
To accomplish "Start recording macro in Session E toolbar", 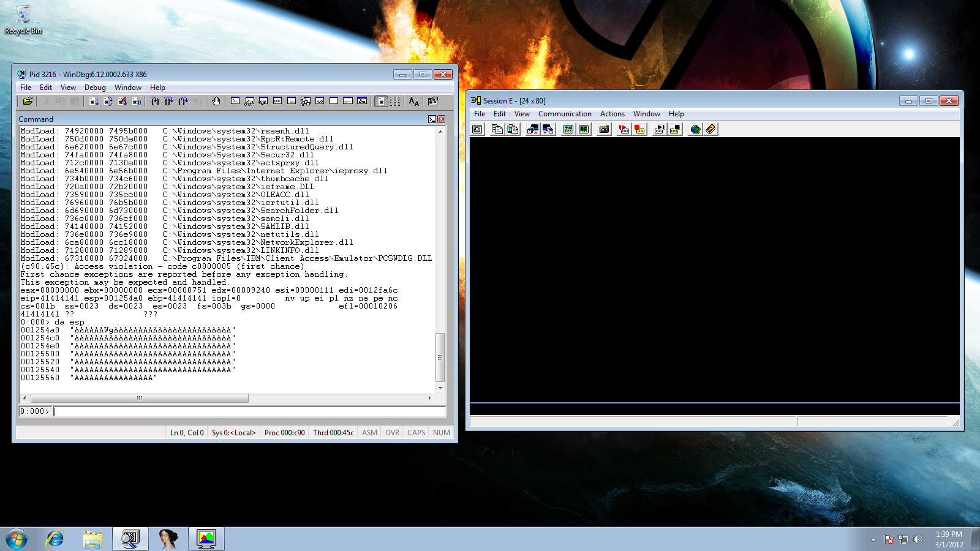I will click(624, 129).
